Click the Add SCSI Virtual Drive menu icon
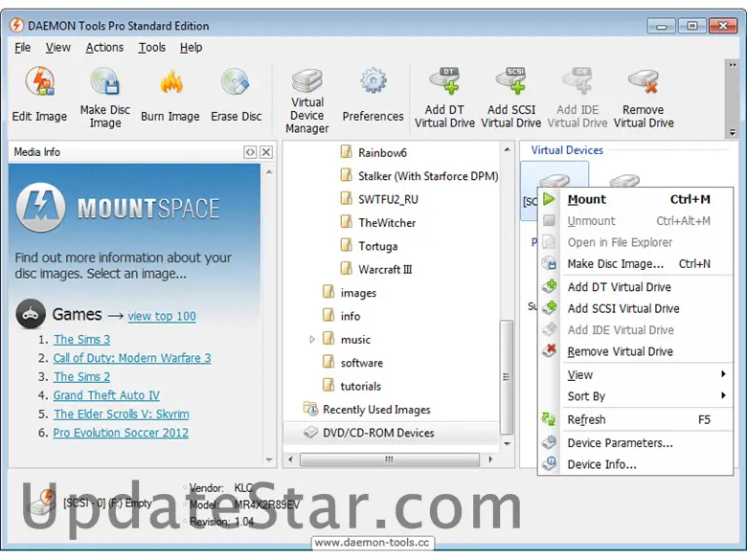The image size is (747, 560). click(x=549, y=307)
